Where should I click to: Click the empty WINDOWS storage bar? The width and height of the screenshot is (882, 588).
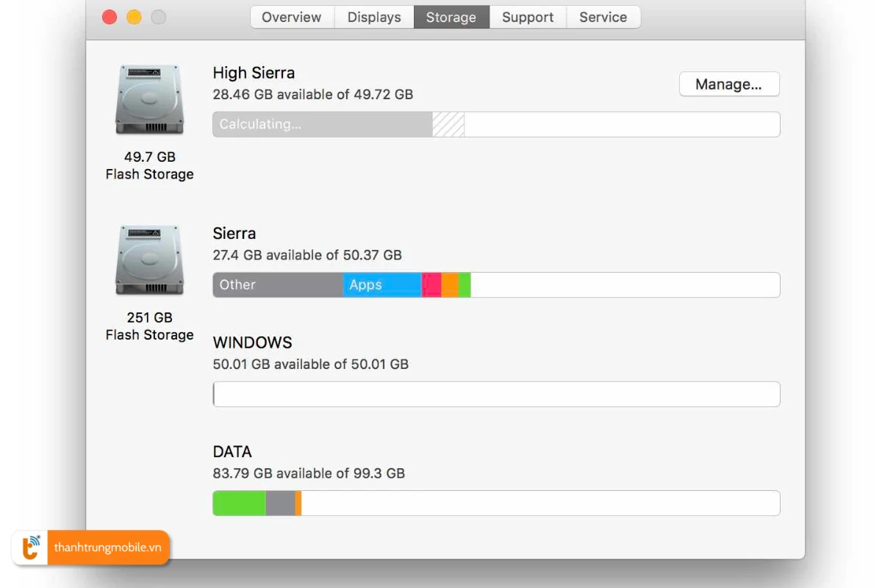tap(496, 395)
